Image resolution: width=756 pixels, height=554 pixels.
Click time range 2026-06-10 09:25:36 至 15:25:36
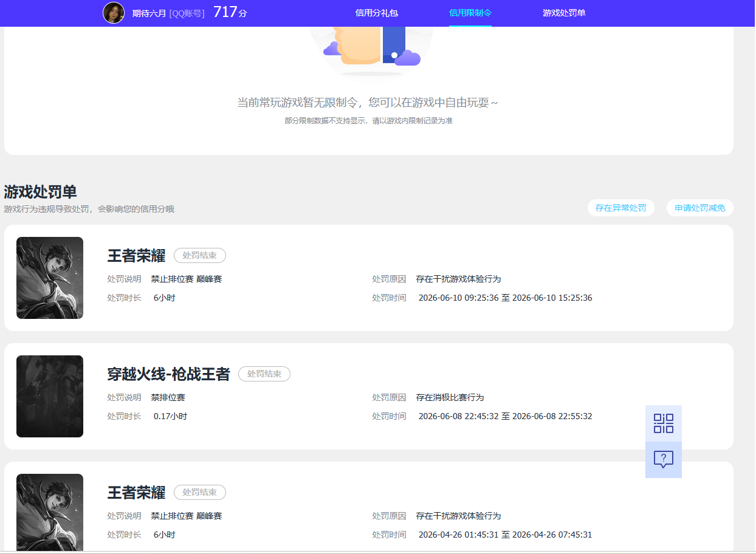(x=506, y=298)
